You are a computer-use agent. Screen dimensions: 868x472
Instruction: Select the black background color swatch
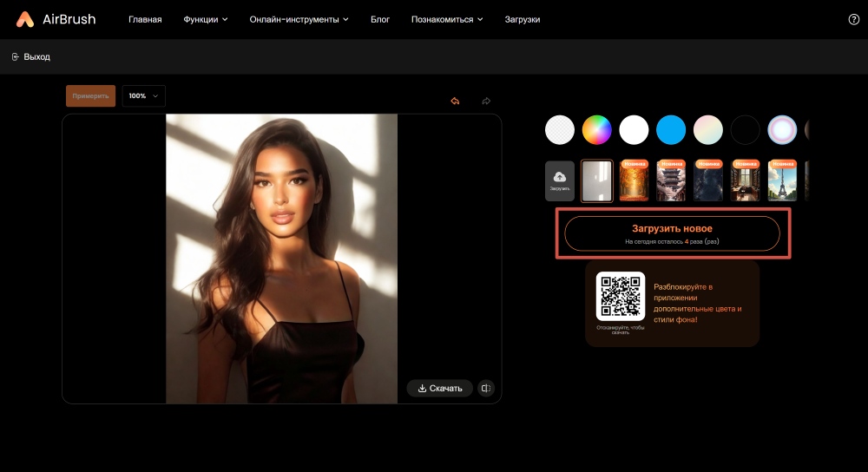point(745,130)
